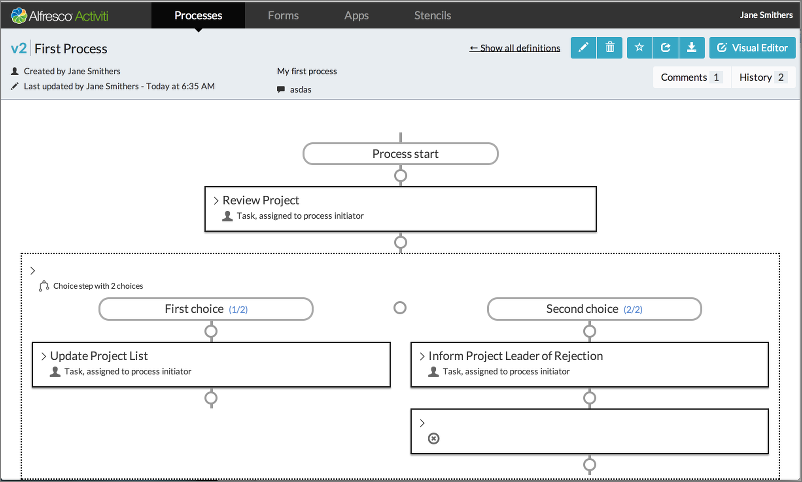Click the add-choice circle between the two choices
Image resolution: width=802 pixels, height=482 pixels.
coord(400,308)
